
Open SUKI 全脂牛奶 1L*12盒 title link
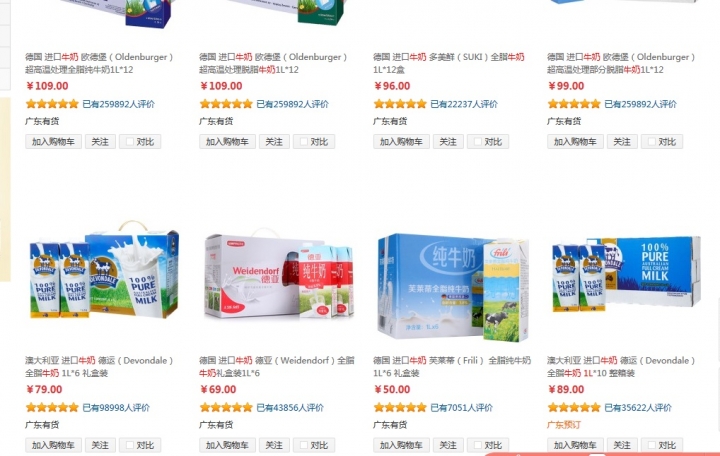tap(449, 63)
